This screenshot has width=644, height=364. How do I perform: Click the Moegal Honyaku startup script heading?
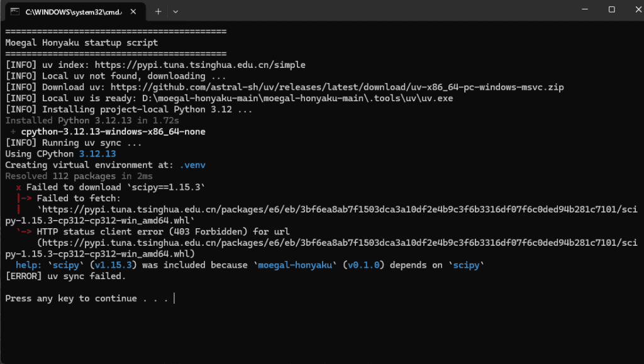[82, 43]
